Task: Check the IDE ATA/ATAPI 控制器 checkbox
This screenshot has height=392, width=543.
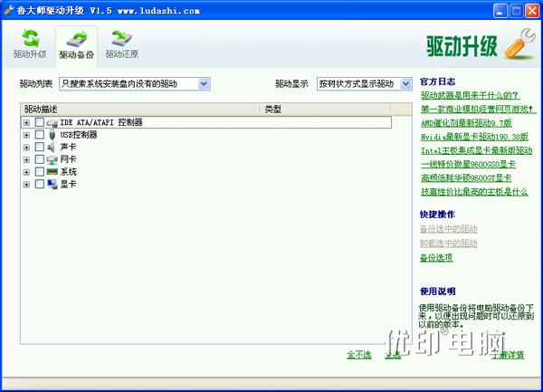Action: (x=40, y=122)
